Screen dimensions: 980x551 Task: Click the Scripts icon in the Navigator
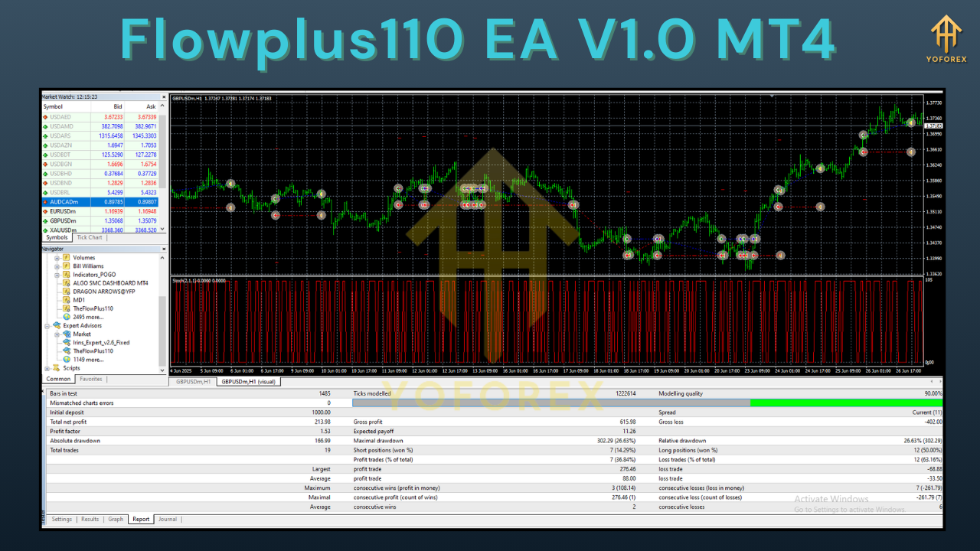pyautogui.click(x=57, y=367)
